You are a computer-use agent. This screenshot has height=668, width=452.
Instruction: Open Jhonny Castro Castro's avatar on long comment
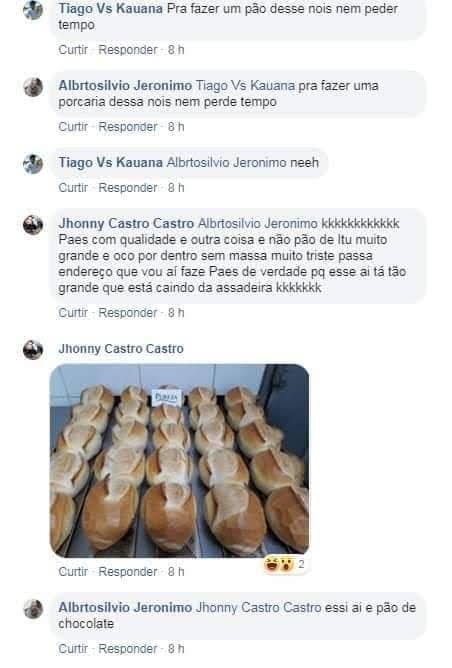tap(33, 225)
